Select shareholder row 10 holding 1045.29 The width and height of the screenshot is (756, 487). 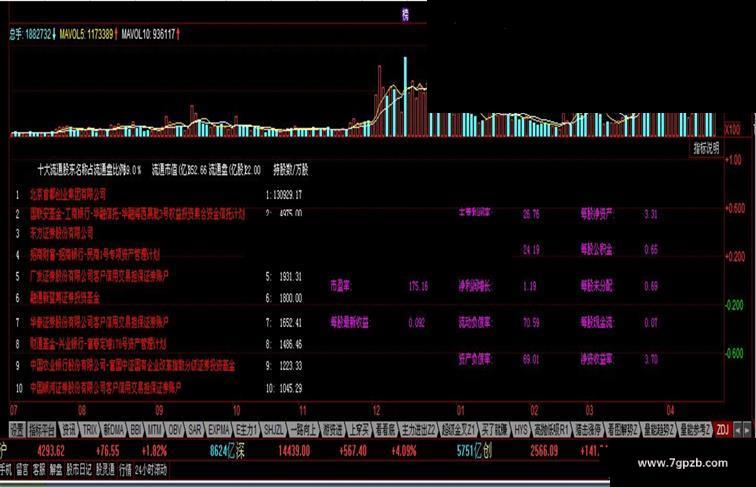tap(159, 388)
